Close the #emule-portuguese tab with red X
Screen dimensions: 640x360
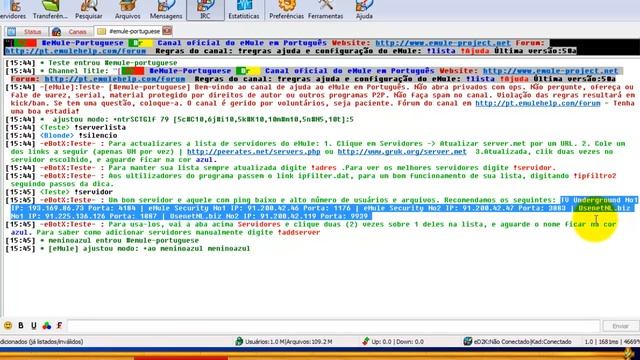click(x=167, y=31)
